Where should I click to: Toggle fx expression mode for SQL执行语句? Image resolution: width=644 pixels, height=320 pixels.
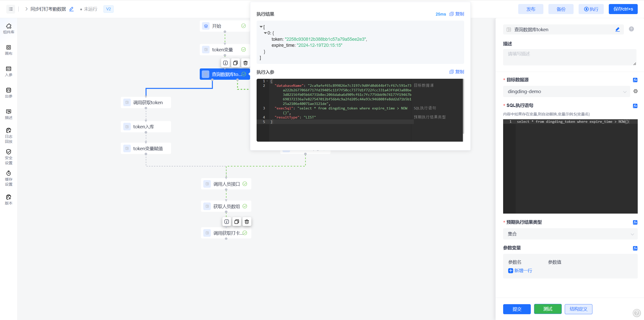click(x=635, y=106)
